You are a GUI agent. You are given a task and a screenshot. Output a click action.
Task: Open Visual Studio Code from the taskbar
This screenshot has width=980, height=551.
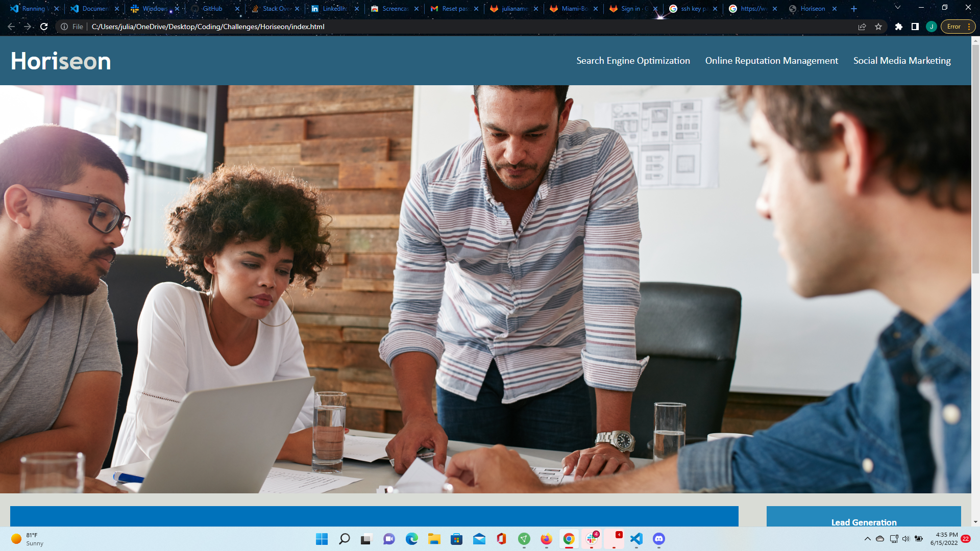tap(636, 539)
